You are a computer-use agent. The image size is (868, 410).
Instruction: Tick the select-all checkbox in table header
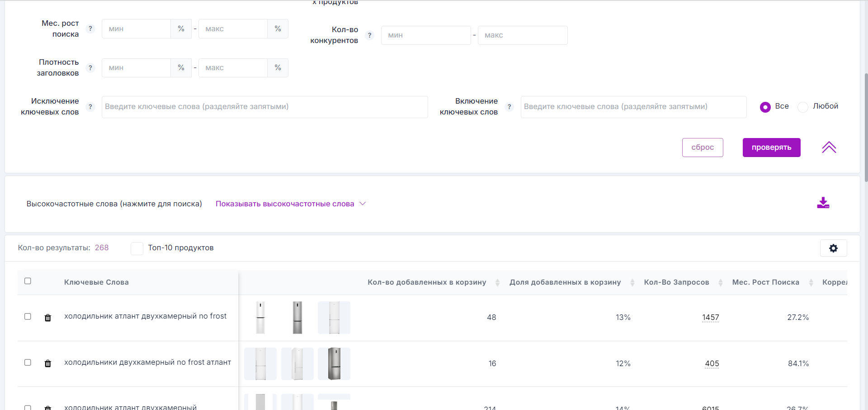(28, 281)
